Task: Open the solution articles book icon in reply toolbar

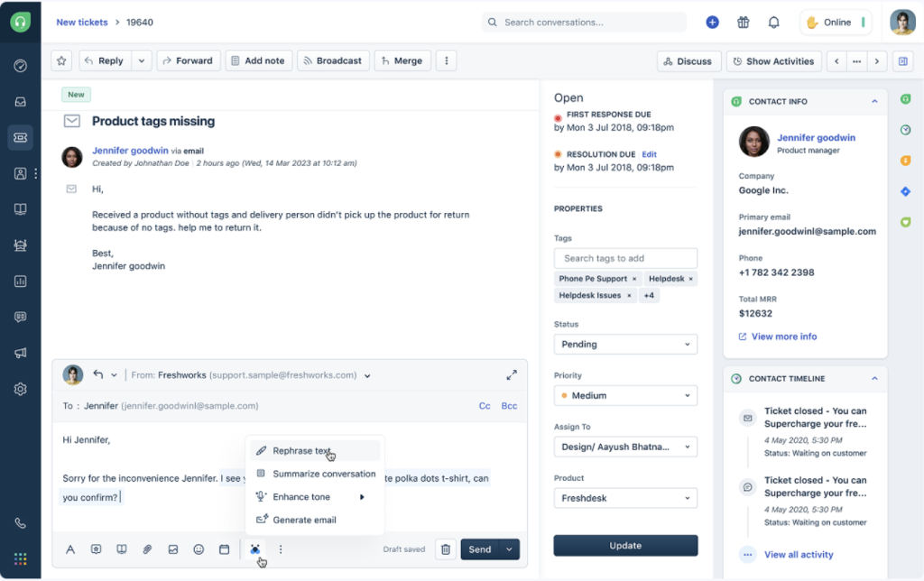Action: 121,549
